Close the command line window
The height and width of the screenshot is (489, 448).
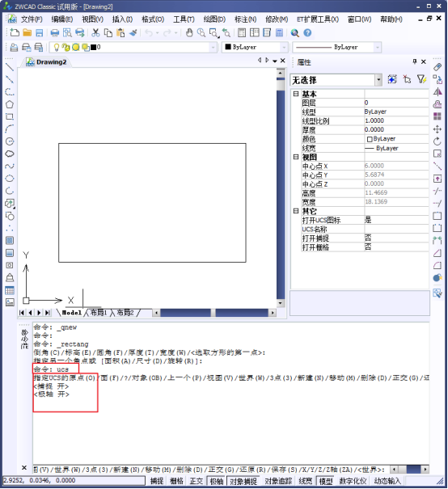tap(24, 467)
